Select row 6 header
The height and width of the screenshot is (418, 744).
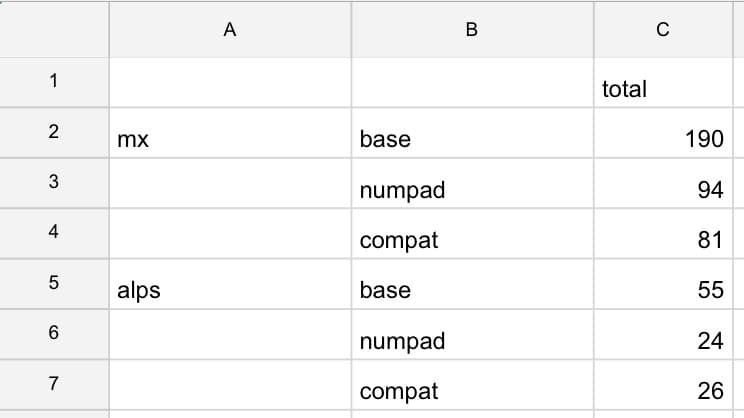pyautogui.click(x=53, y=332)
